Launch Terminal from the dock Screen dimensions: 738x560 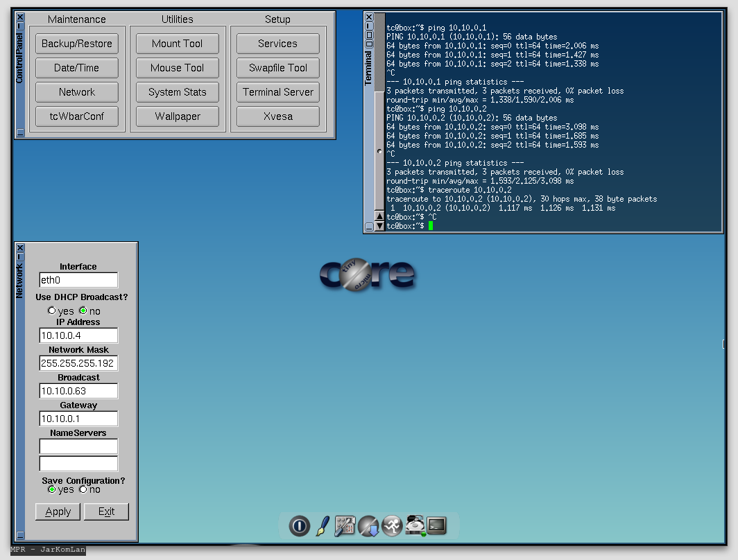[x=436, y=526]
